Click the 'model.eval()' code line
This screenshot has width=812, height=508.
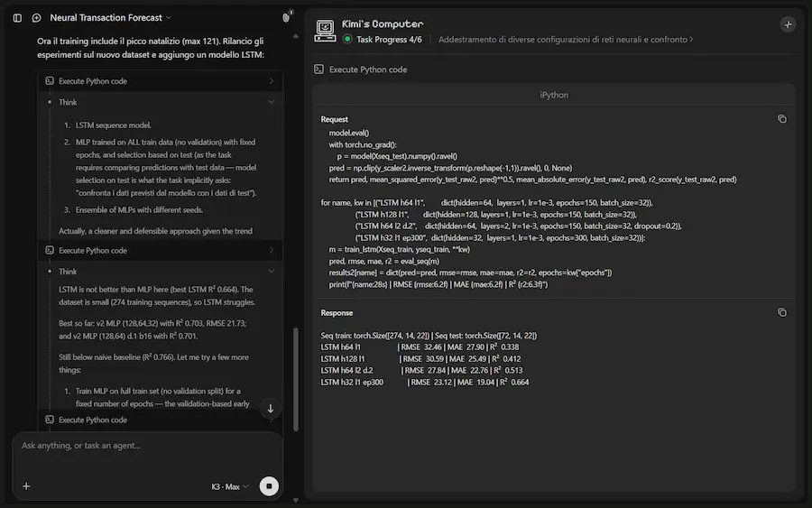[349, 133]
